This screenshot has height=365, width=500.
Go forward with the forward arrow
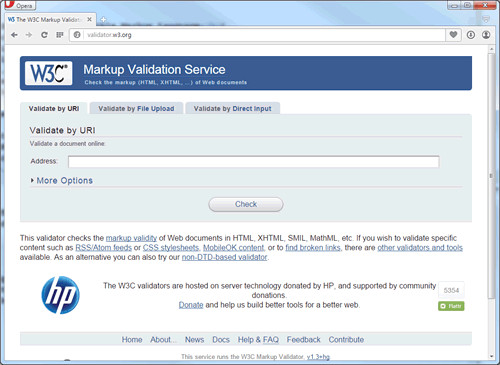click(x=29, y=35)
